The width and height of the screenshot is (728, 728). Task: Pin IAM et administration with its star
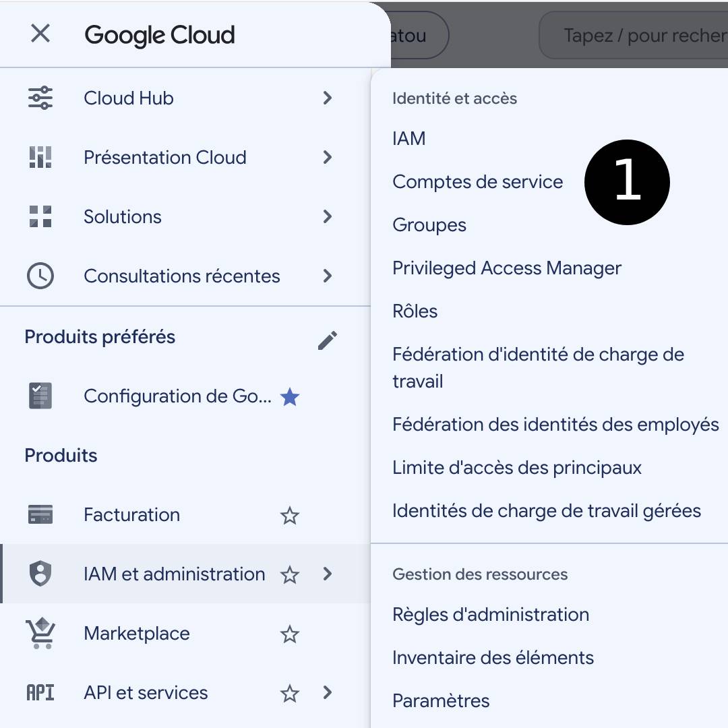pyautogui.click(x=290, y=575)
